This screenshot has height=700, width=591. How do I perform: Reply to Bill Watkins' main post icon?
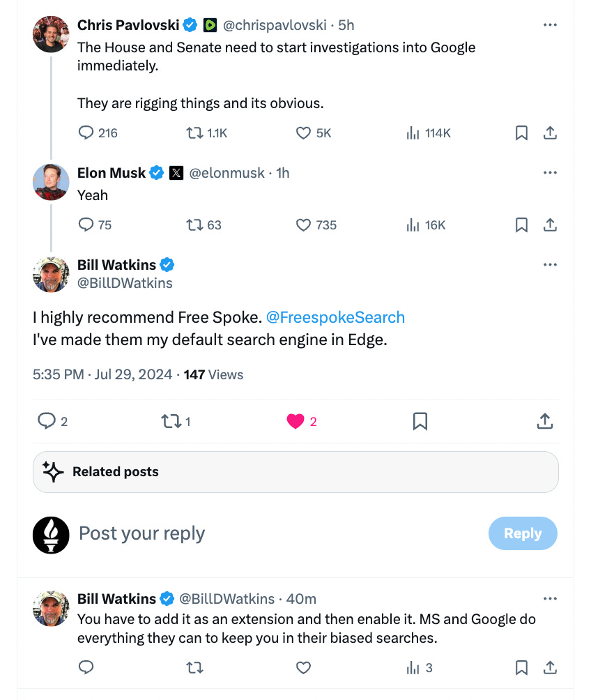pos(46,421)
